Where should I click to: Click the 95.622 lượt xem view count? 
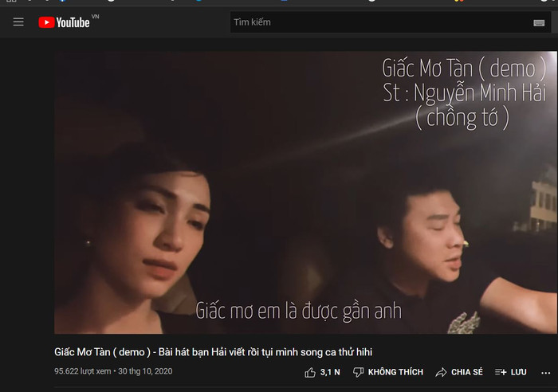(x=83, y=371)
